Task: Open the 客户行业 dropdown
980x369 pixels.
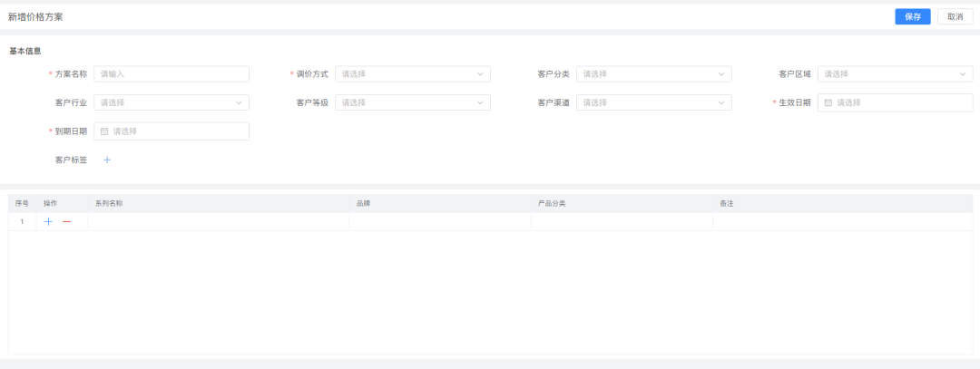Action: tap(171, 102)
